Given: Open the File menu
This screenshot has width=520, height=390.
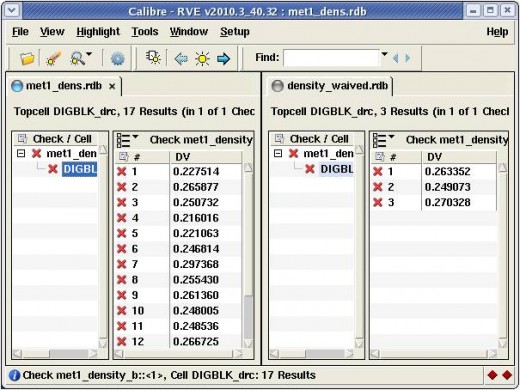Looking at the screenshot, I should [x=20, y=32].
